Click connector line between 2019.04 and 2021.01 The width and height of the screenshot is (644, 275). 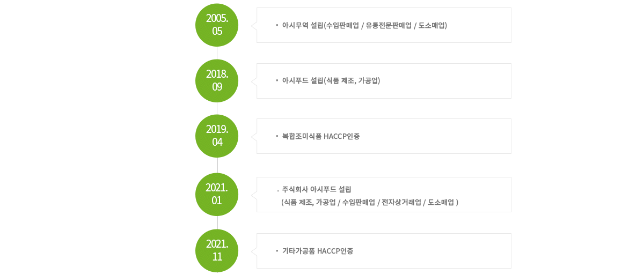(217, 165)
